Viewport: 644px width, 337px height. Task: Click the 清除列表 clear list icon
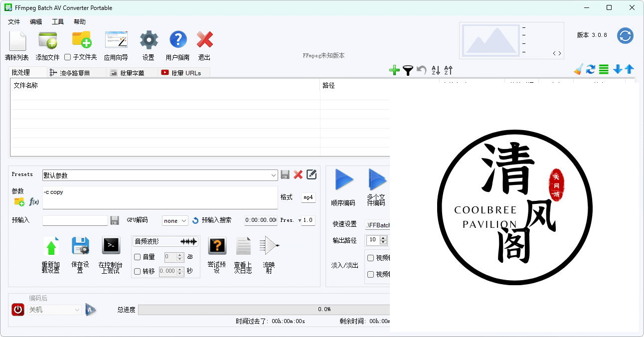pos(17,40)
